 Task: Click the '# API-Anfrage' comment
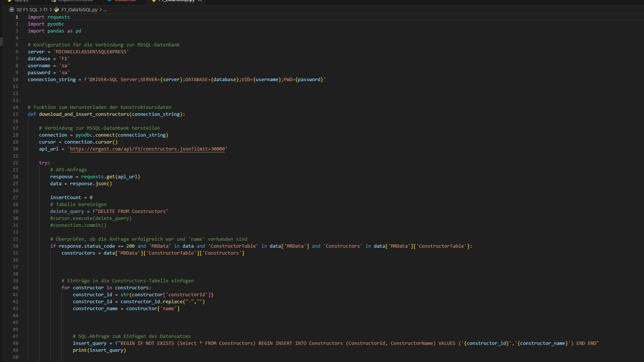pos(68,169)
